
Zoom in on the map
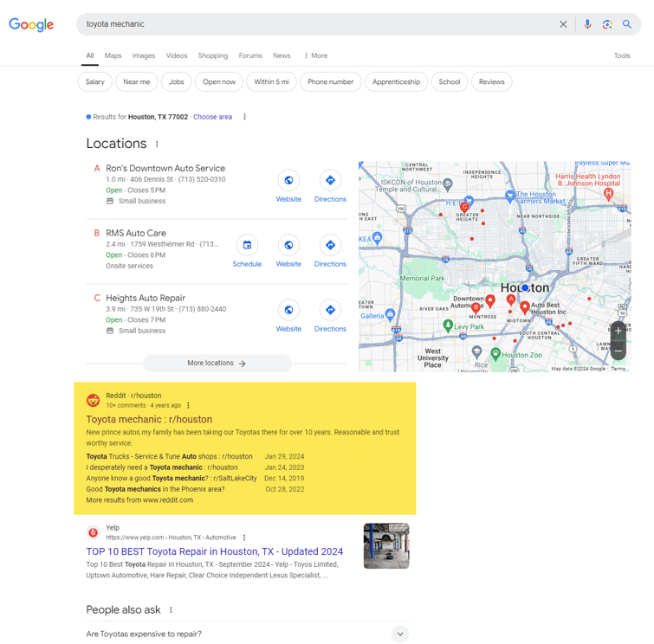[618, 331]
